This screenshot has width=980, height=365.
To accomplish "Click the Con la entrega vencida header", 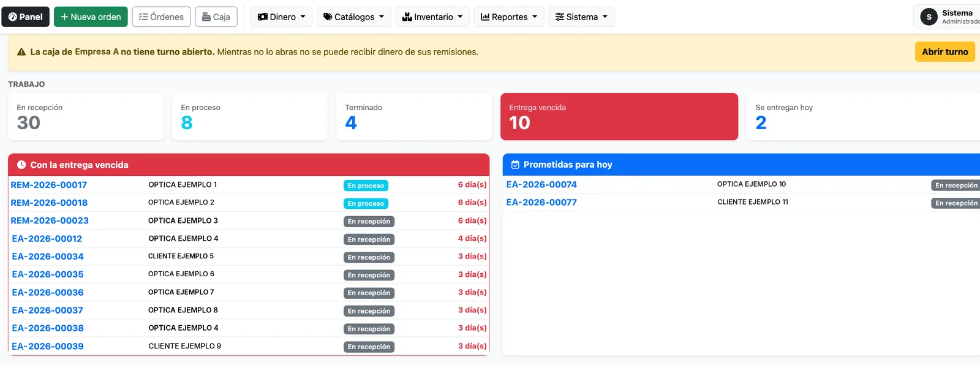I will click(249, 165).
